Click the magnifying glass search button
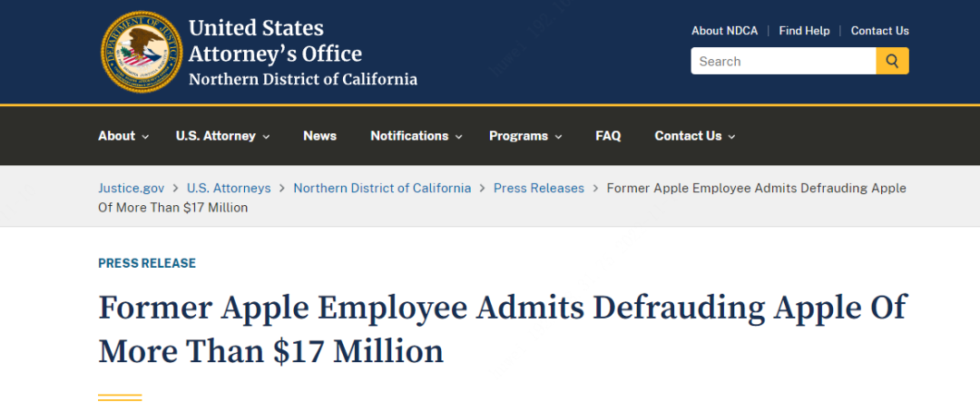This screenshot has width=980, height=412. [892, 61]
